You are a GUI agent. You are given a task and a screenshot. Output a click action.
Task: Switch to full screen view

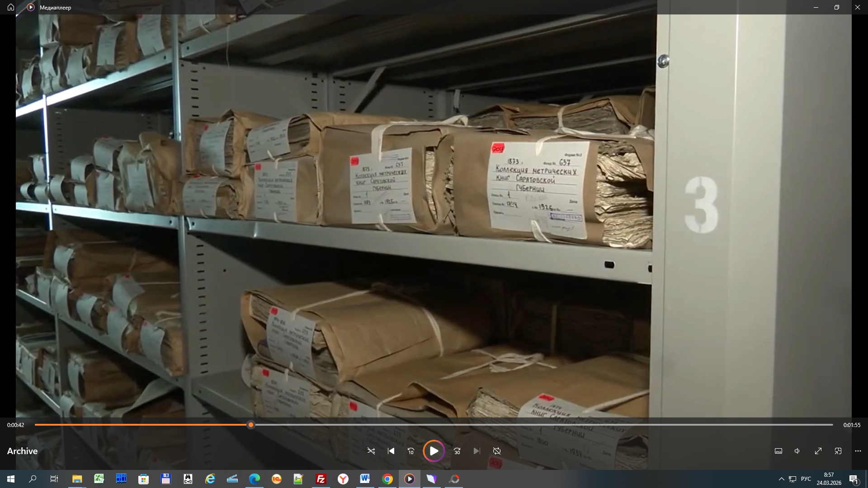(x=818, y=451)
